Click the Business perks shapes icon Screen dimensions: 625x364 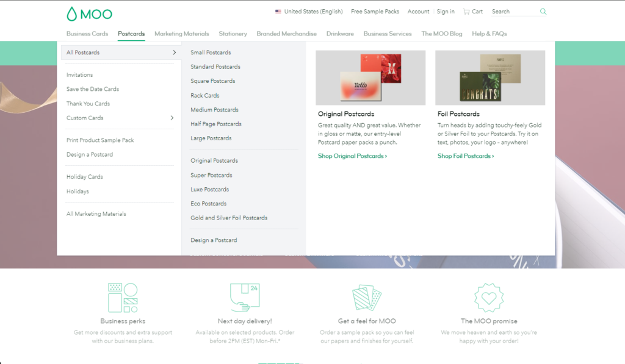click(x=123, y=297)
